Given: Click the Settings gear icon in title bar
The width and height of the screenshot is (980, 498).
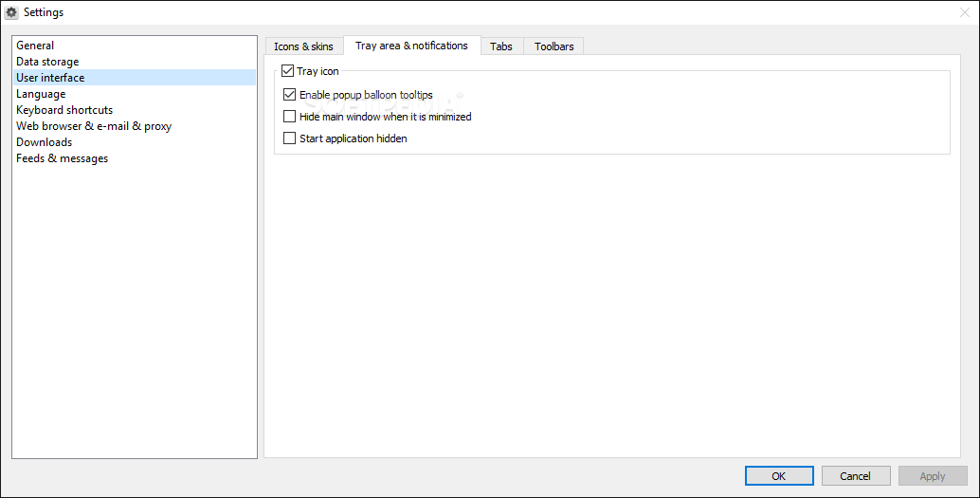Looking at the screenshot, I should coord(11,12).
